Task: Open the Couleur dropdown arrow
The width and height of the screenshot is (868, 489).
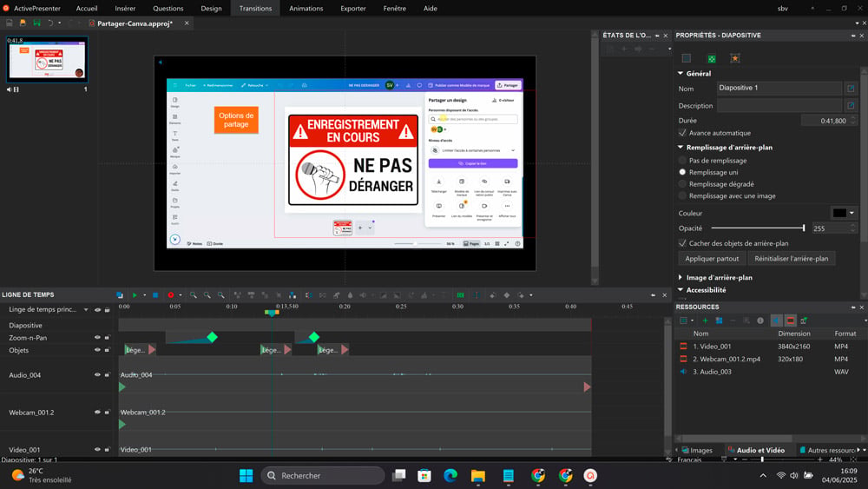Action: (852, 213)
